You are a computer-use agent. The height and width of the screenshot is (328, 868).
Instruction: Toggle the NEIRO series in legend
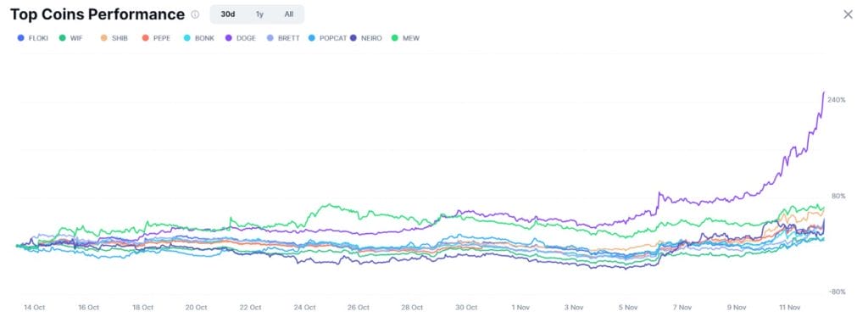365,38
